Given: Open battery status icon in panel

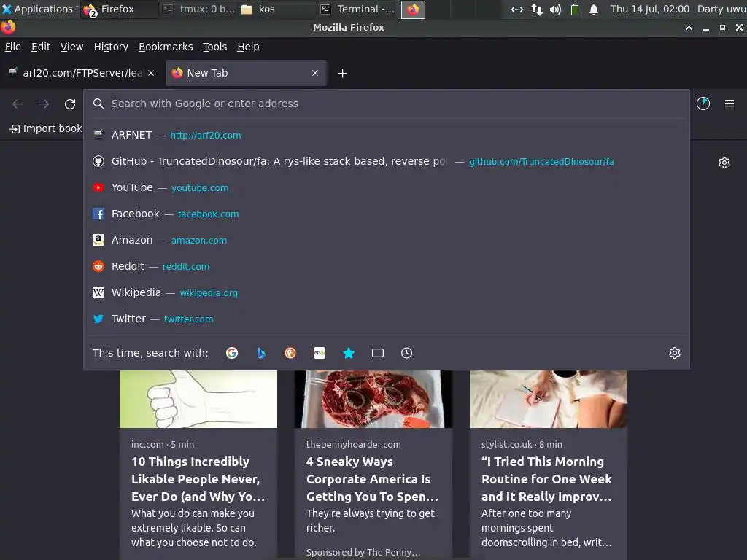Looking at the screenshot, I should point(575,9).
